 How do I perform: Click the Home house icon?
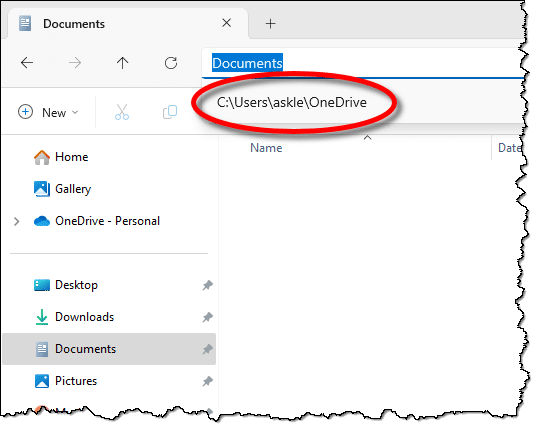tap(42, 158)
